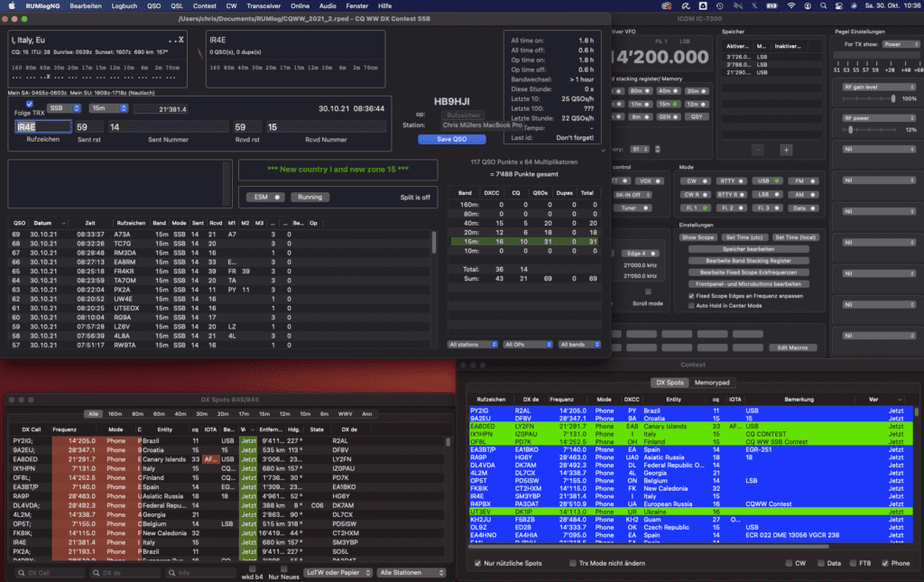Open the Apple menu
Image resolution: width=924 pixels, height=582 pixels.
point(12,5)
